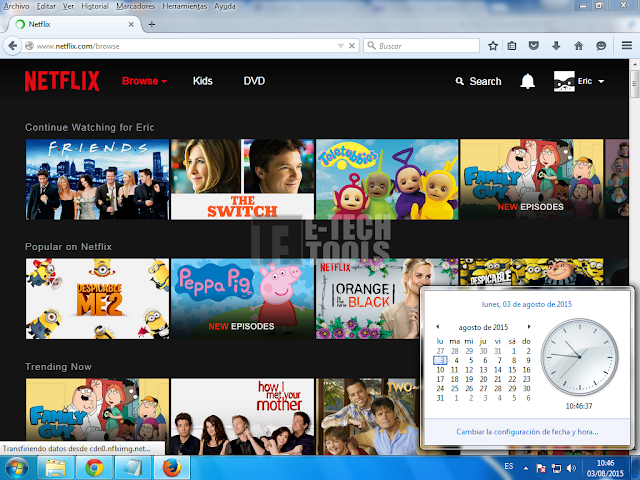Open the notepad app in taskbar
Screen dimensions: 640x480
click(133, 468)
